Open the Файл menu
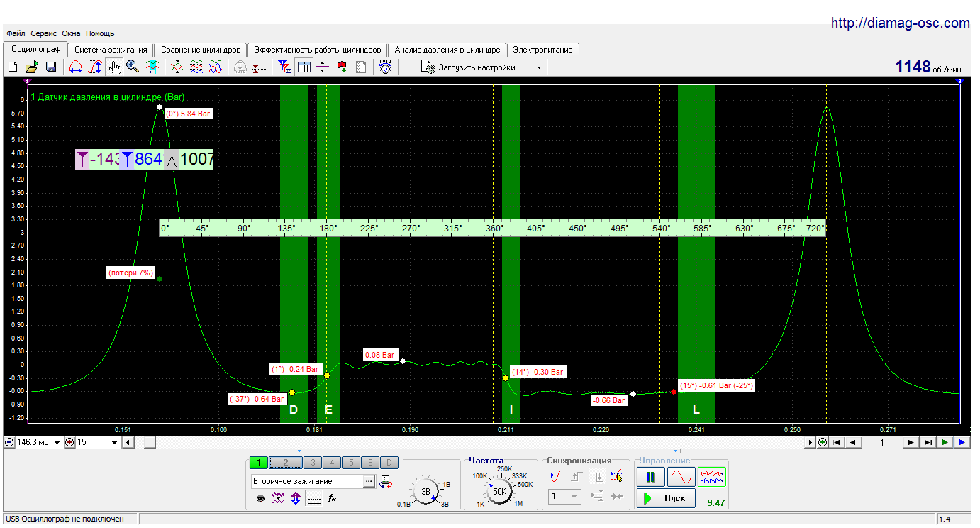Viewport: 980px width, 528px height. [16, 33]
